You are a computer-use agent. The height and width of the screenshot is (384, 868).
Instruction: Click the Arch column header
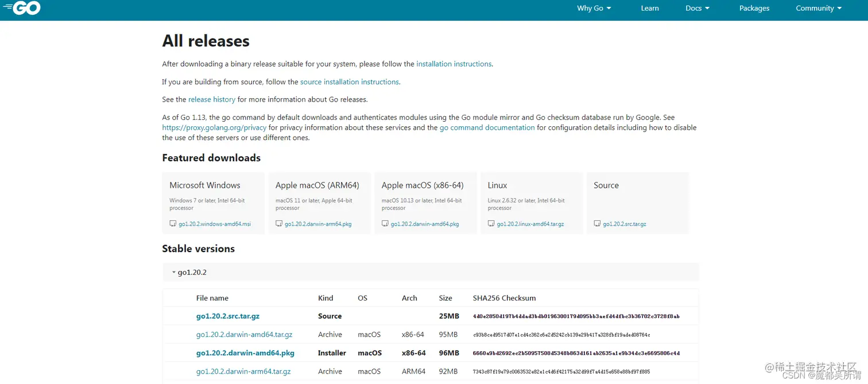409,298
